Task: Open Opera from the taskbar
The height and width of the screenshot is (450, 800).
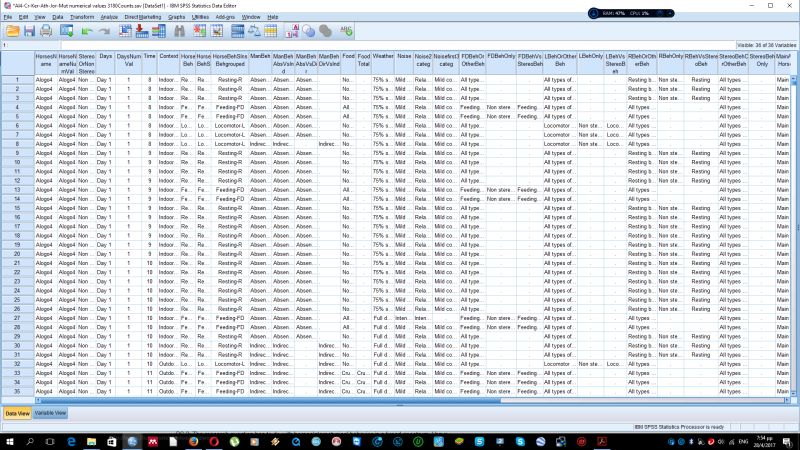Action: click(x=214, y=441)
